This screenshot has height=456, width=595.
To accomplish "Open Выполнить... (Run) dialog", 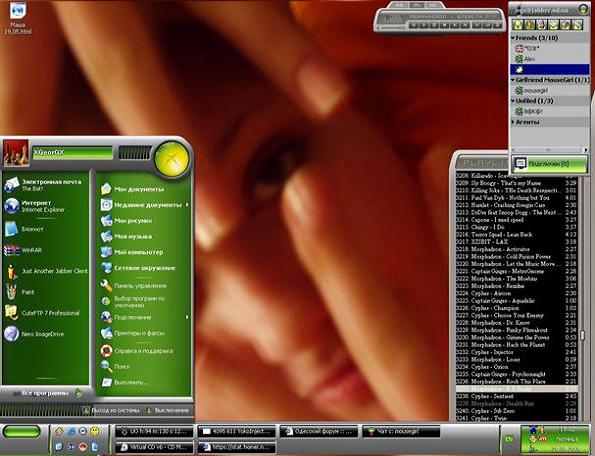I will tap(144, 382).
